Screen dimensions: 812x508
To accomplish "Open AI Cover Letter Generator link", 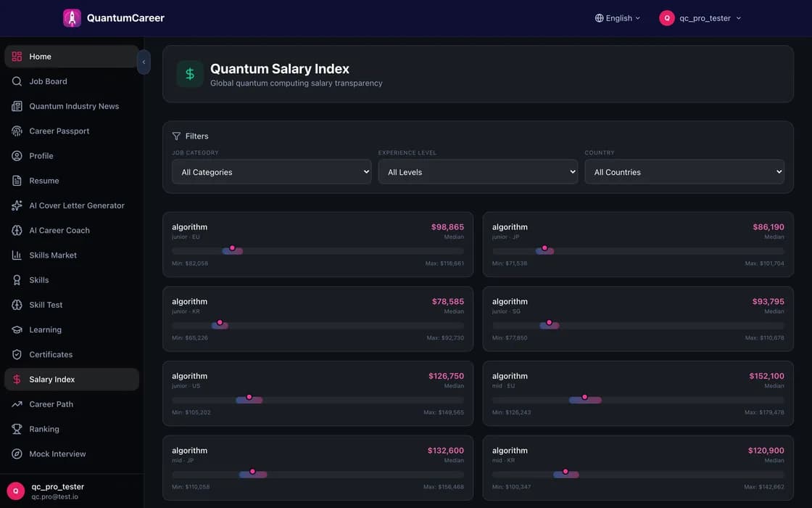I will (72, 206).
